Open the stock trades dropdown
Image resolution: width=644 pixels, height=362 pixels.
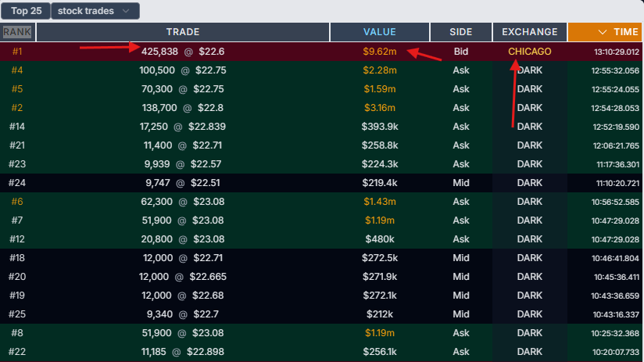(95, 11)
